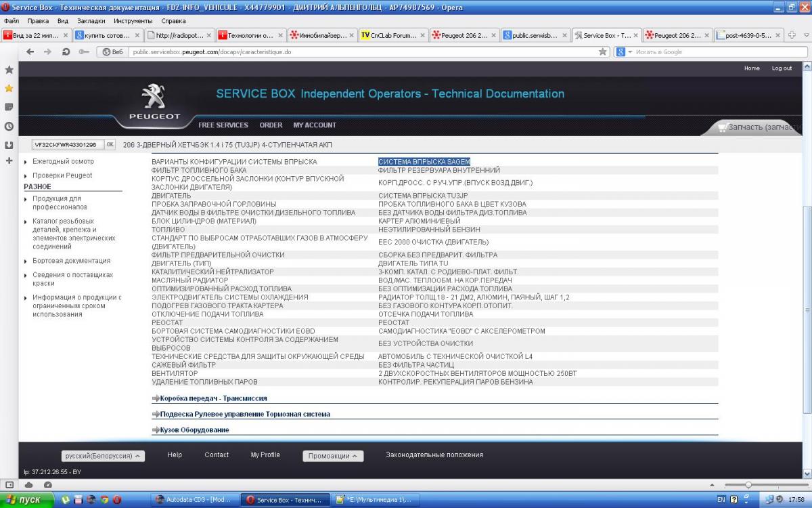Open the Промоакции dropdown in footer
Viewport: 812px width, 508px height.
click(x=333, y=456)
